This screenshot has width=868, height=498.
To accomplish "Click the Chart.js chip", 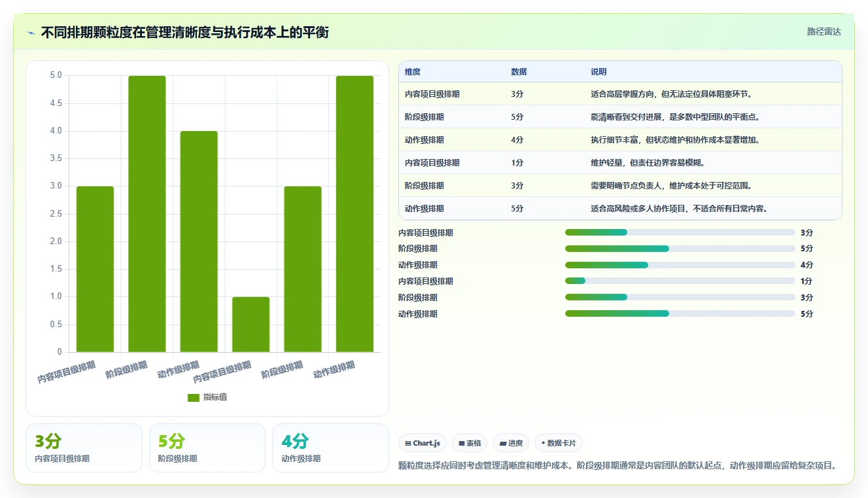I will 423,443.
